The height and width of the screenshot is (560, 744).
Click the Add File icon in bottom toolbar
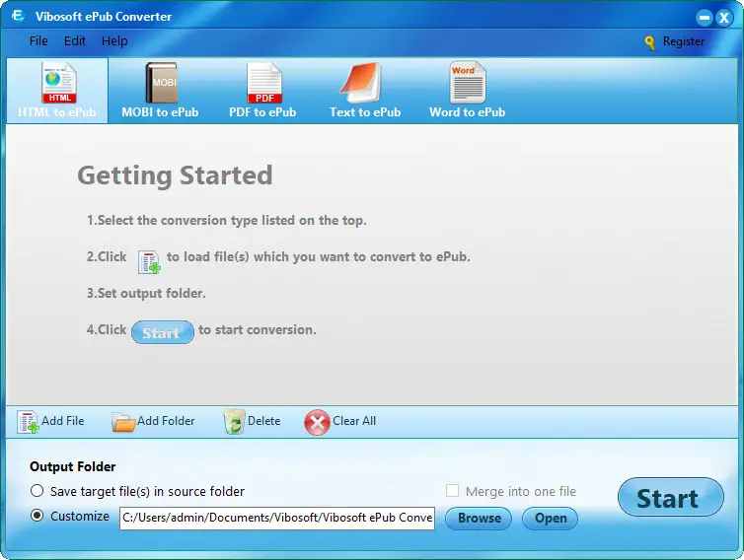click(x=28, y=422)
